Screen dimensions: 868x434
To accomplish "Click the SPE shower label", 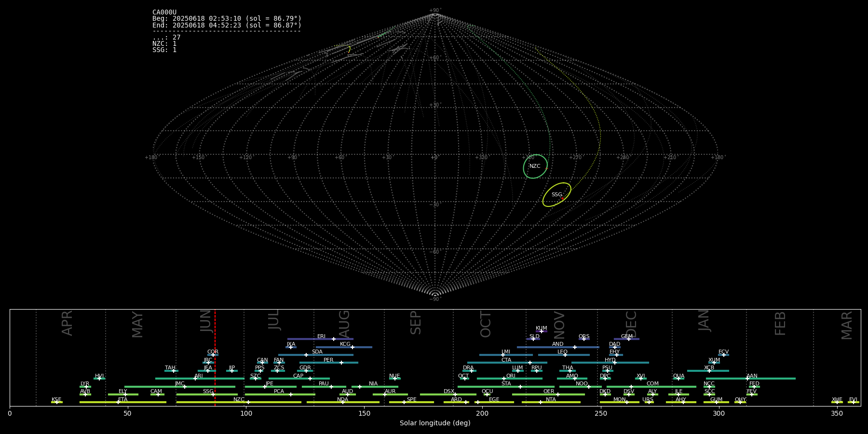I will point(411,400).
